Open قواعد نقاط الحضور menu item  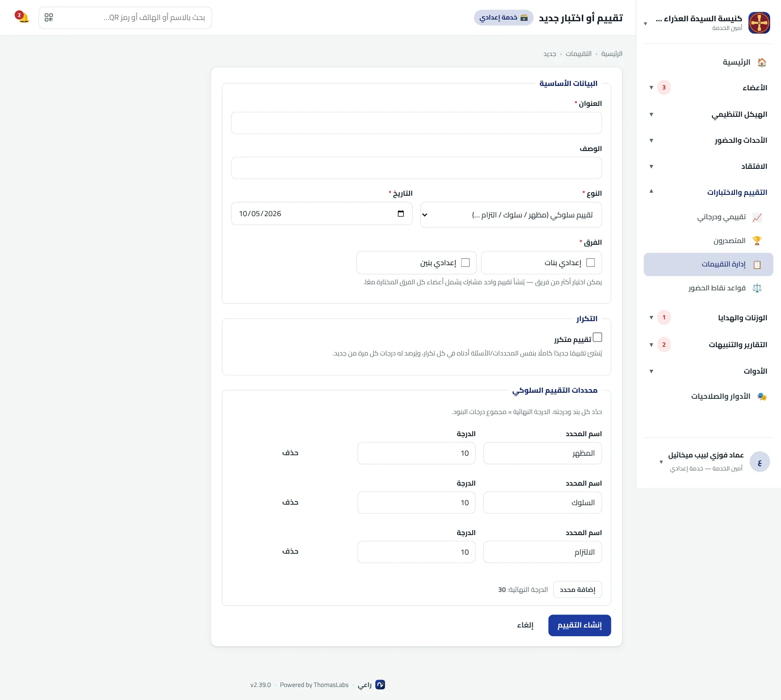[x=709, y=288]
